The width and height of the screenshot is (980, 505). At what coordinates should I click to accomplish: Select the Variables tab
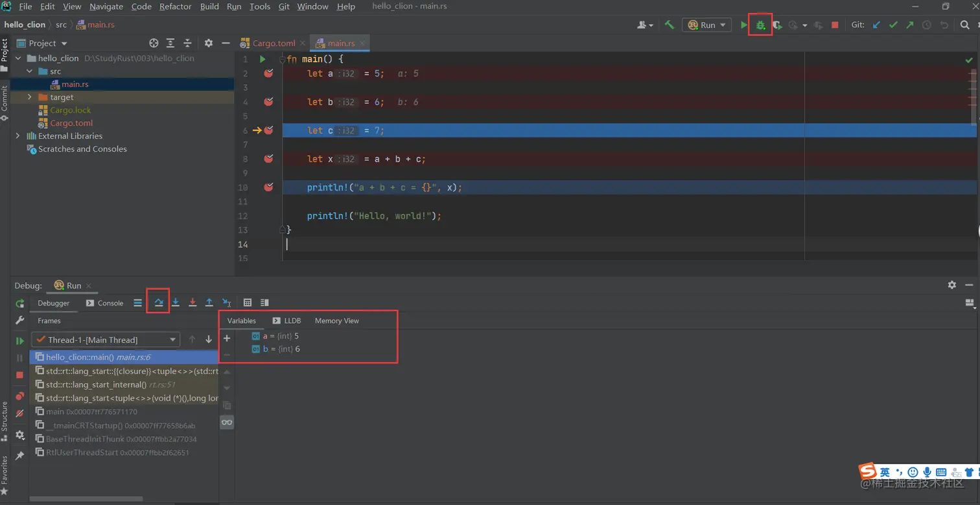point(241,321)
